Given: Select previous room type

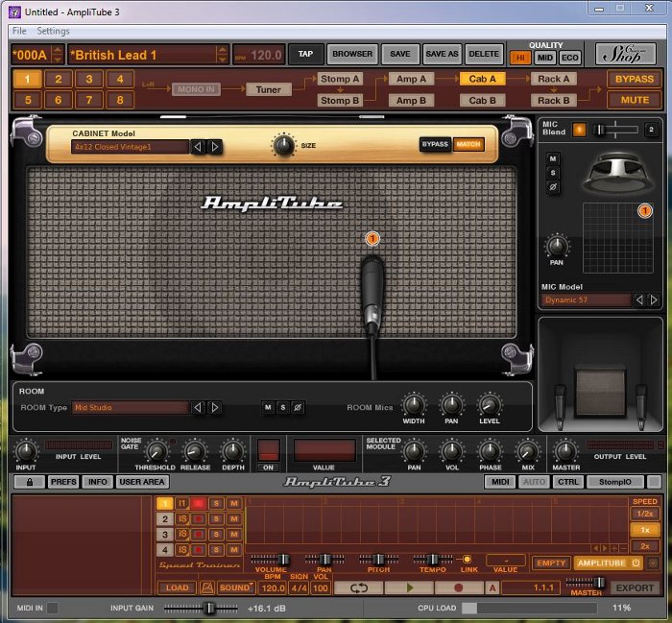Looking at the screenshot, I should (198, 407).
